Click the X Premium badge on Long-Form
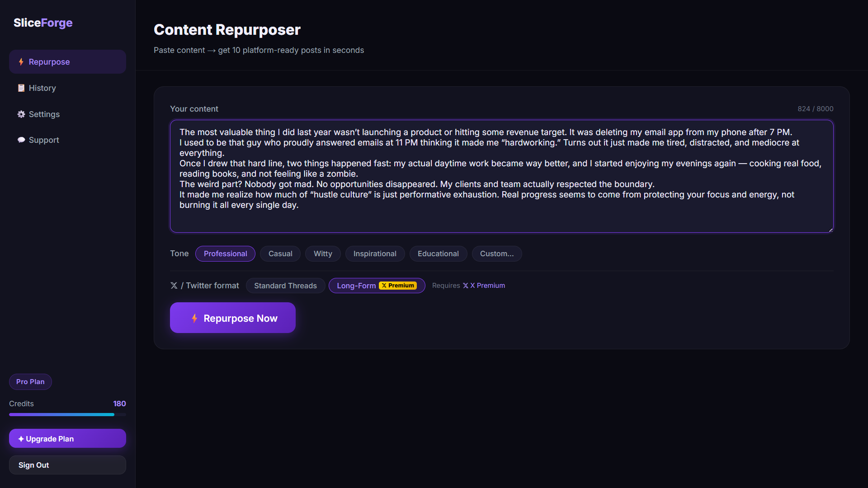This screenshot has width=868, height=488. pos(398,286)
